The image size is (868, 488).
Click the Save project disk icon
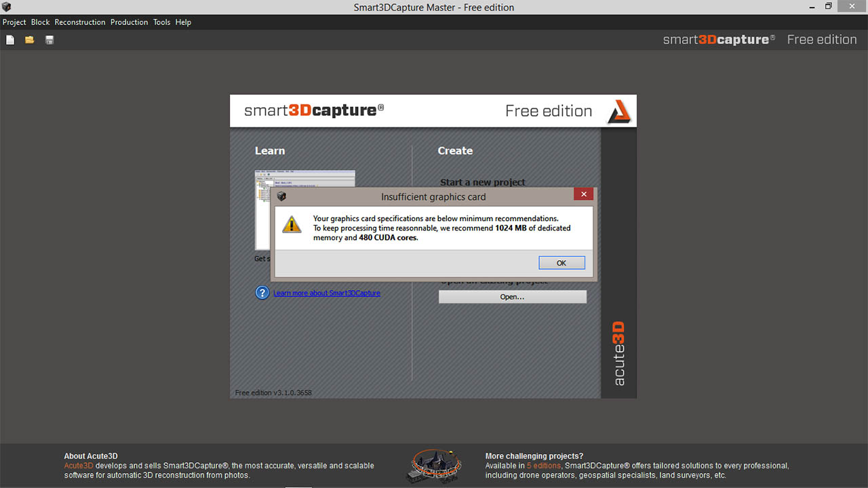[50, 40]
